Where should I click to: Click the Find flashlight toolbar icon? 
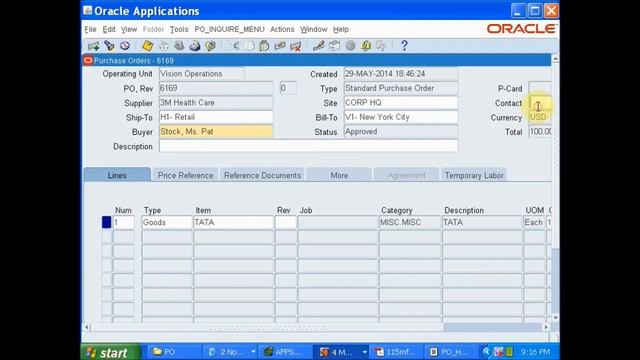(109, 46)
